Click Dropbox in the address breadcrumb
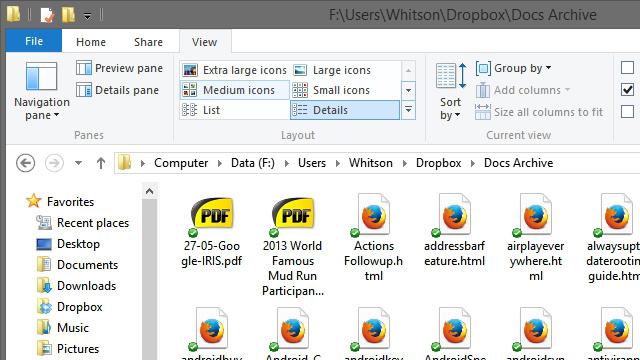The image size is (640, 360). [x=438, y=163]
